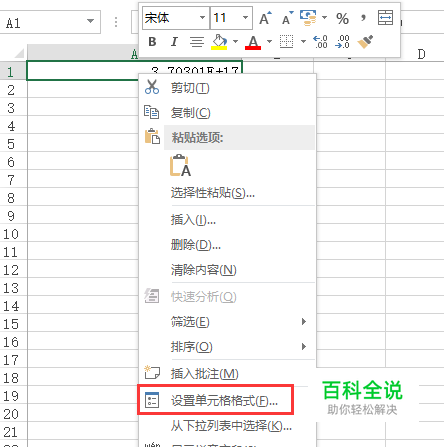The width and height of the screenshot is (444, 447).
Task: Select 删除(D)... in context menu
Action: pos(227,245)
